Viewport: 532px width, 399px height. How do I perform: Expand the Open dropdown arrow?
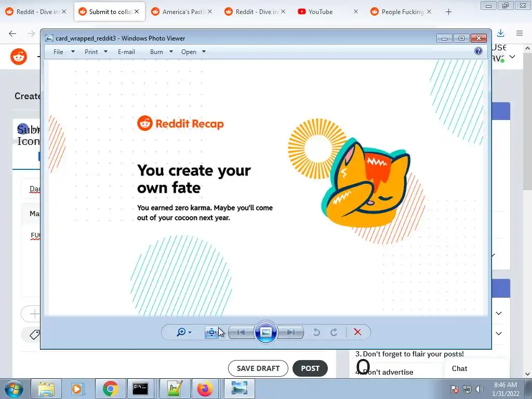(x=204, y=52)
